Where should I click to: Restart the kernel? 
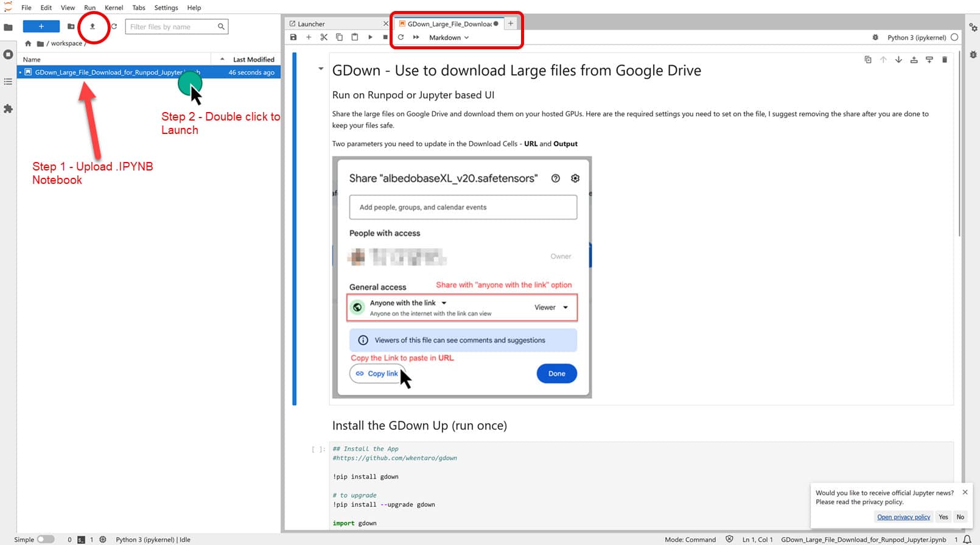click(401, 37)
